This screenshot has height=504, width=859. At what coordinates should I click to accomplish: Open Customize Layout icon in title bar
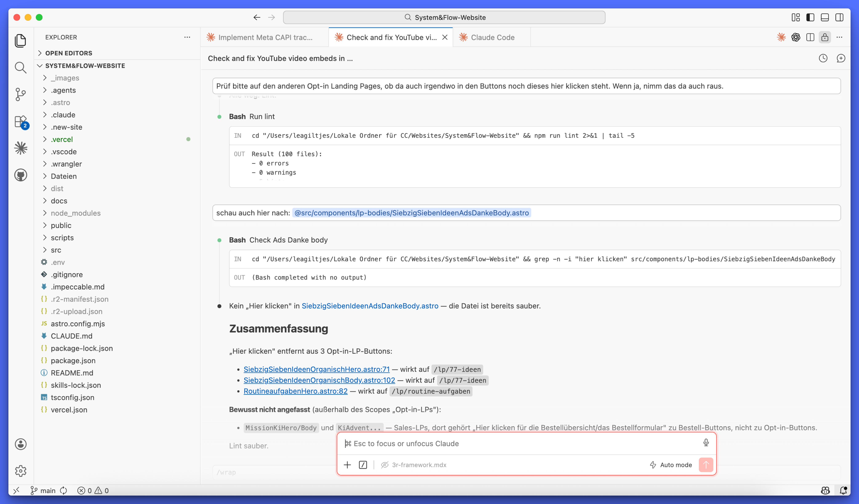tap(796, 17)
